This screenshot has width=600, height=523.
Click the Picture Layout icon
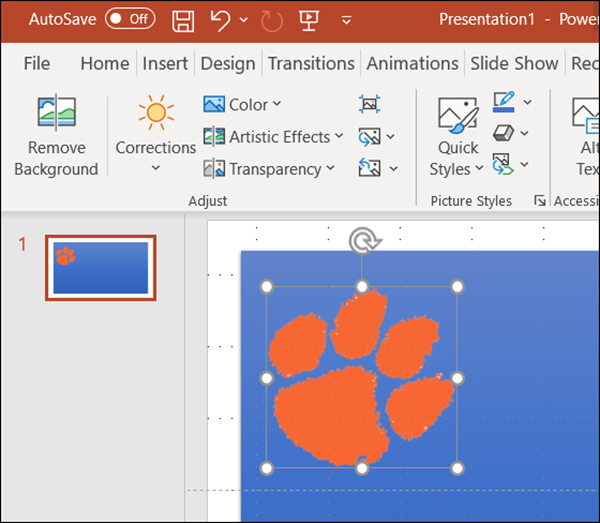(503, 164)
